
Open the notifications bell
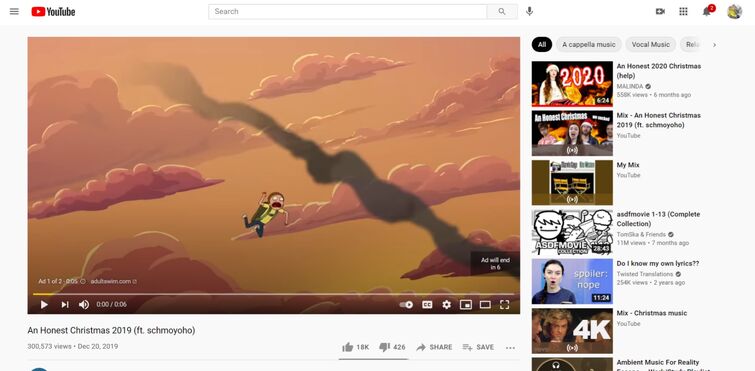[707, 12]
